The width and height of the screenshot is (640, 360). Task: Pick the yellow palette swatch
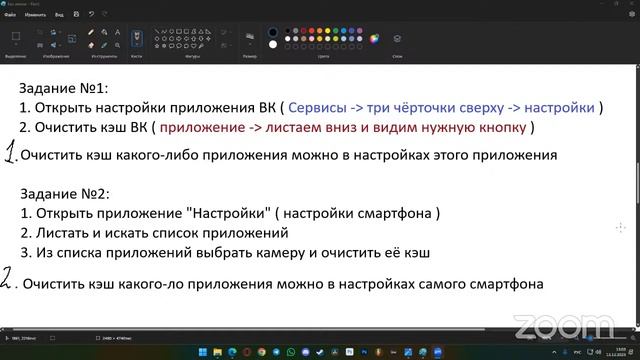[327, 31]
